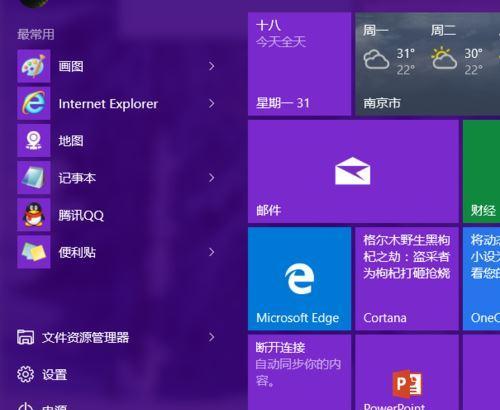
Task: Open the 便利贴 Sticky Notes icon
Action: tap(34, 252)
